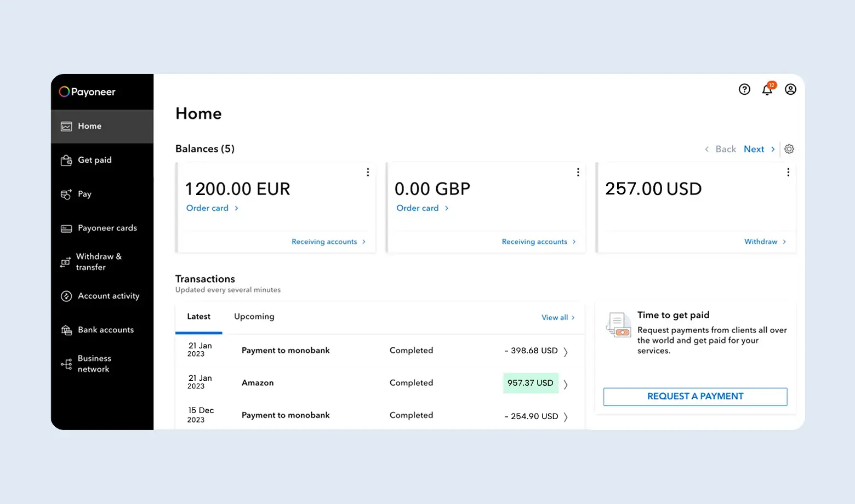The width and height of the screenshot is (855, 504).
Task: Open balances settings gear icon
Action: coord(789,148)
